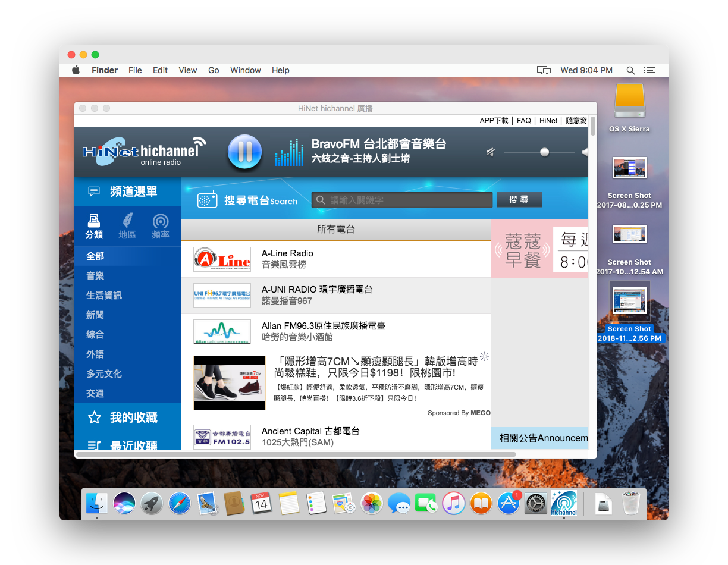Click the A-UNI RADIO logo
The width and height of the screenshot is (728, 565).
(222, 296)
